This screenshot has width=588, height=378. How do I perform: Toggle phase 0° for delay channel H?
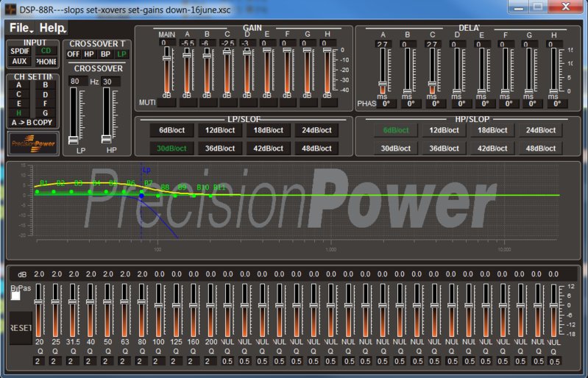(x=557, y=104)
